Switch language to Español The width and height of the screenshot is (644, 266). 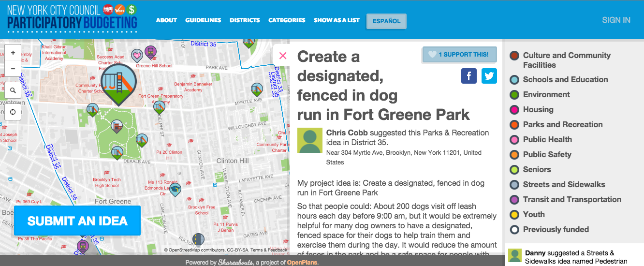pos(386,21)
